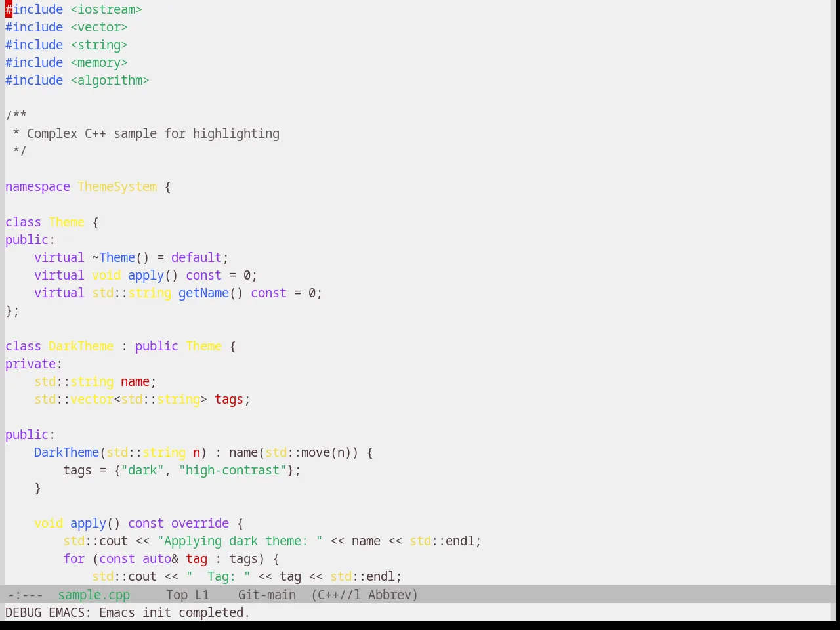The width and height of the screenshot is (840, 630).
Task: Click the 'override' keyword
Action: [x=200, y=523]
